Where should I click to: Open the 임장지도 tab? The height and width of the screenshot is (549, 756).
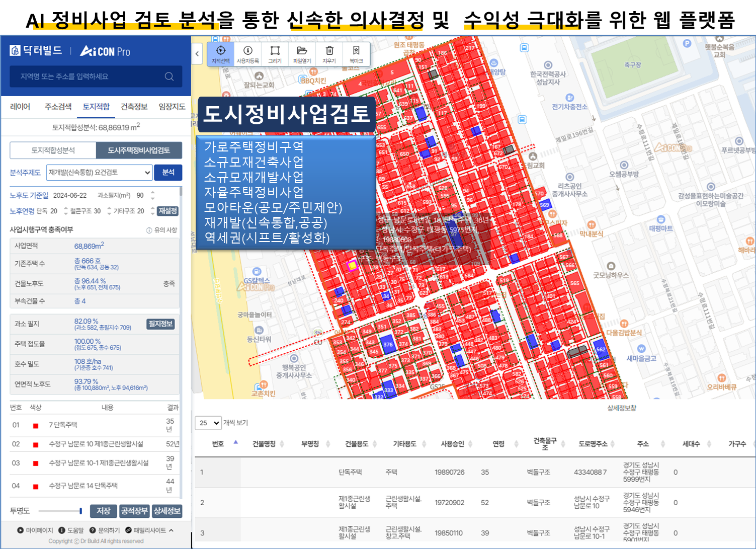172,107
